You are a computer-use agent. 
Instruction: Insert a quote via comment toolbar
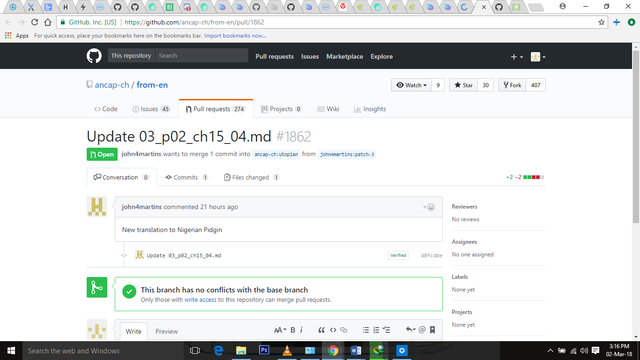pos(322,330)
